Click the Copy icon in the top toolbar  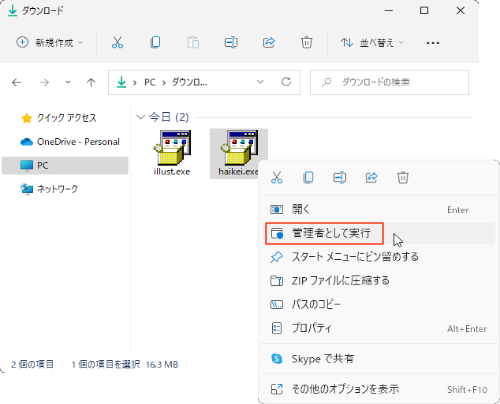click(x=155, y=42)
